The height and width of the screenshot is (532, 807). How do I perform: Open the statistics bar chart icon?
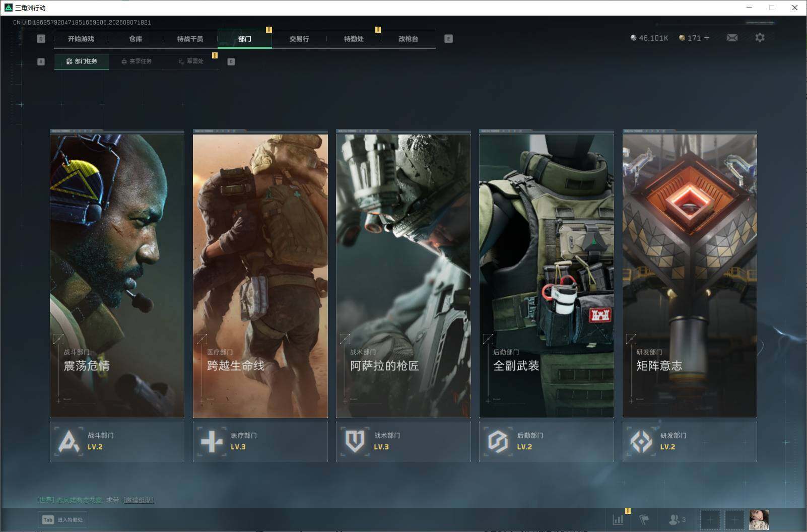tap(618, 519)
